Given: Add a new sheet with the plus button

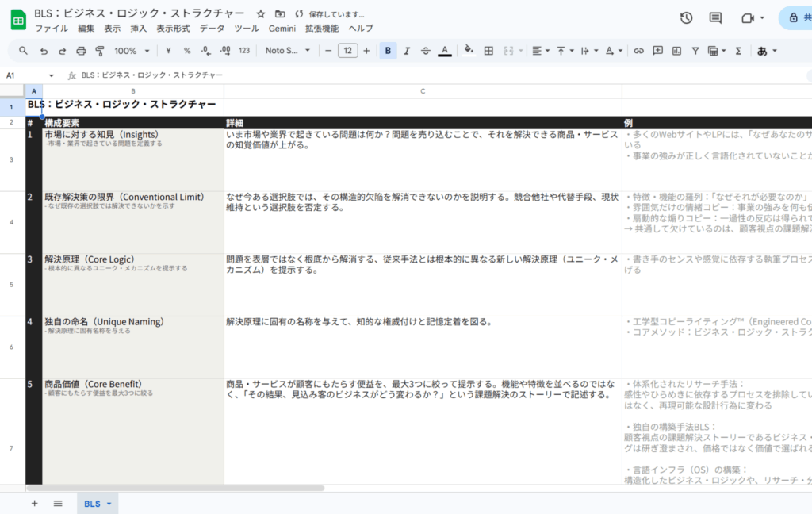Looking at the screenshot, I should [x=34, y=503].
